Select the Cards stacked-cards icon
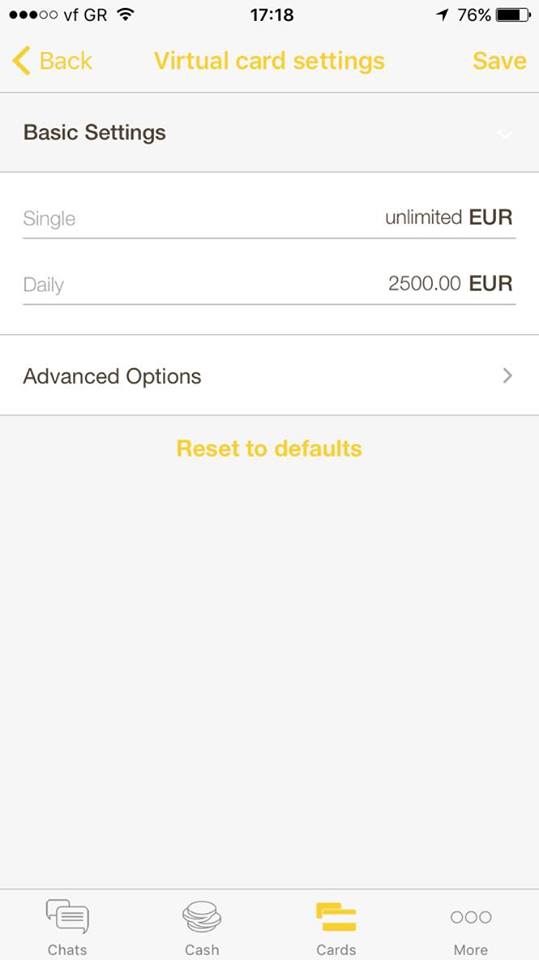539x960 pixels. click(x=336, y=917)
